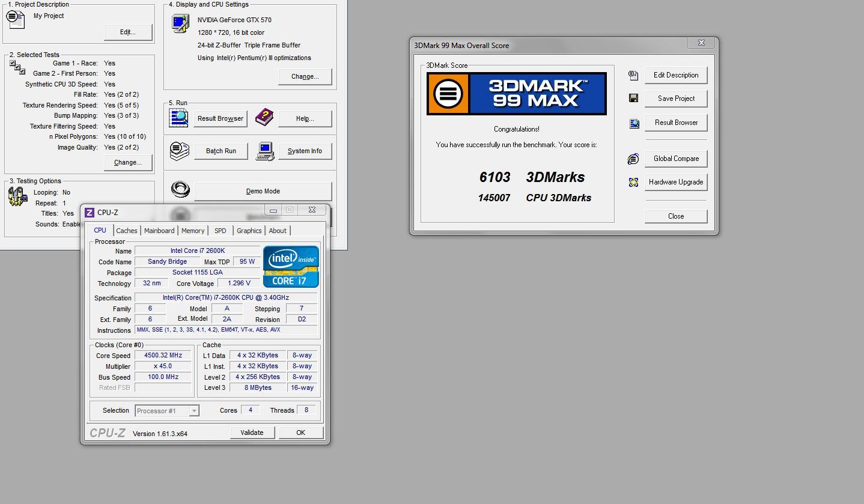Open the About tab in CPU-Z
Viewport: 864px width, 504px height.
[278, 231]
